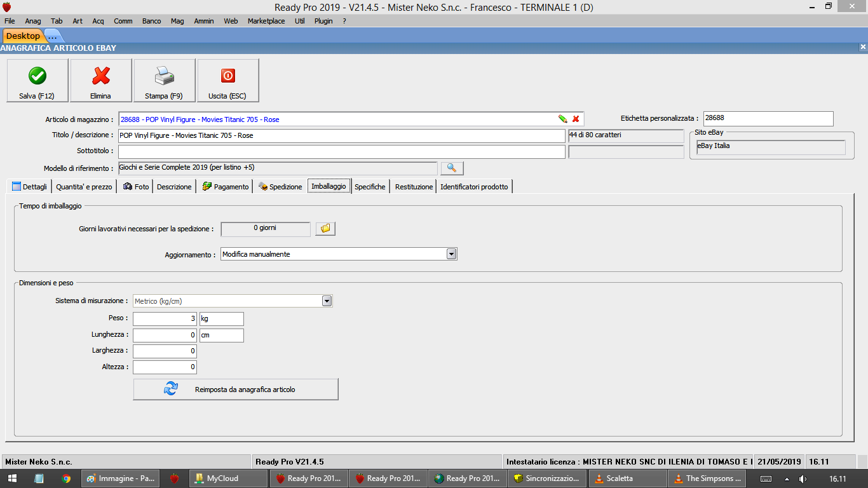Remove the linked warehouse article (red X)
The width and height of the screenshot is (868, 488).
point(576,119)
